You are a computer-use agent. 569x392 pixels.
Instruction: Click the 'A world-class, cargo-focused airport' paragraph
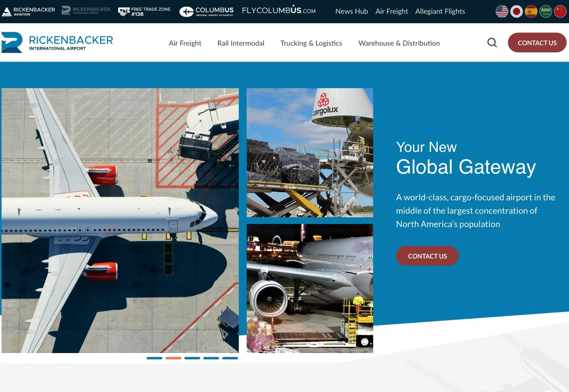point(476,210)
